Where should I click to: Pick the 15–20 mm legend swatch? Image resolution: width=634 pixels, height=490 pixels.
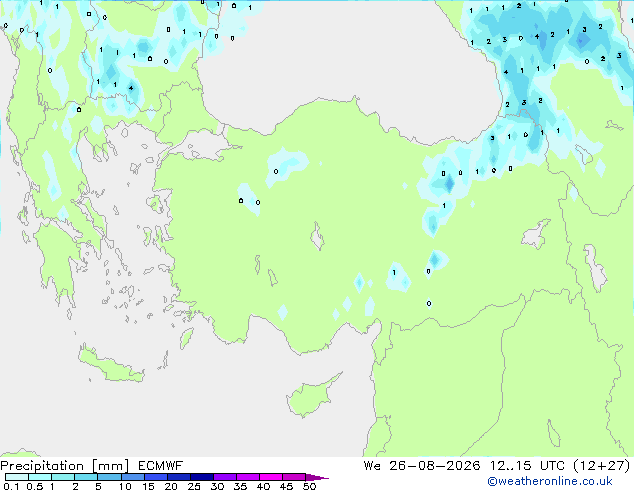click(x=155, y=477)
